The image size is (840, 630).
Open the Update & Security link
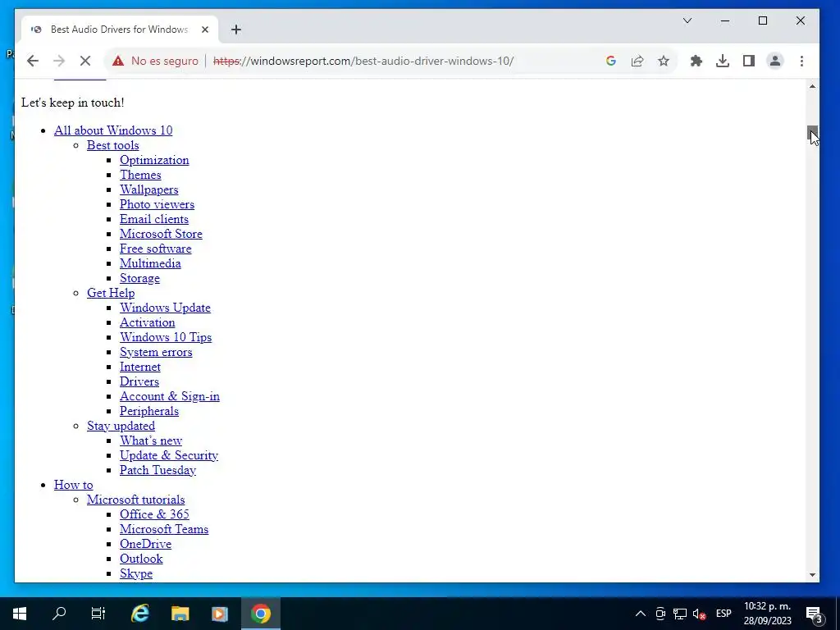169,455
